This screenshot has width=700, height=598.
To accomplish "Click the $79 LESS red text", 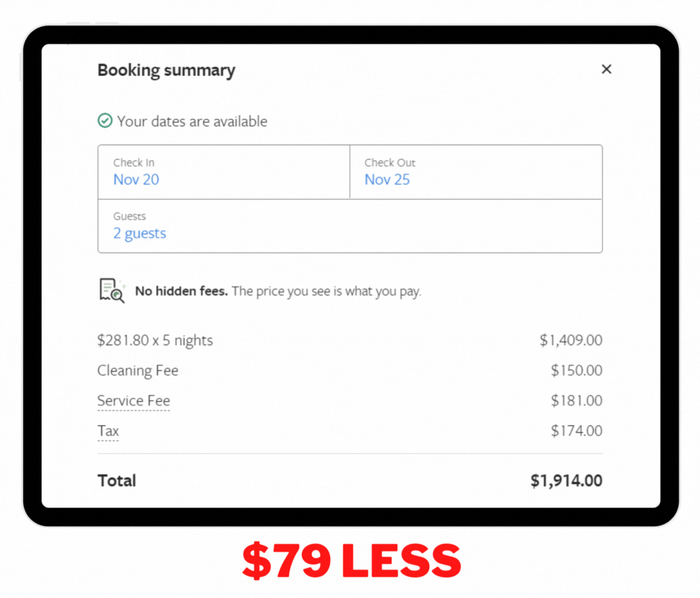I will tap(351, 561).
